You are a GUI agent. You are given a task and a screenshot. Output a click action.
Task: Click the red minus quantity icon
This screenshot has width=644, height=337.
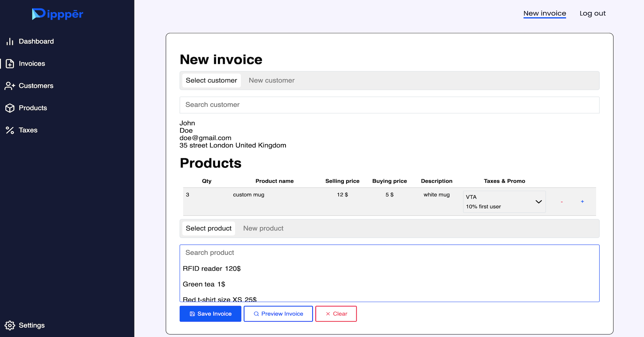tap(562, 202)
